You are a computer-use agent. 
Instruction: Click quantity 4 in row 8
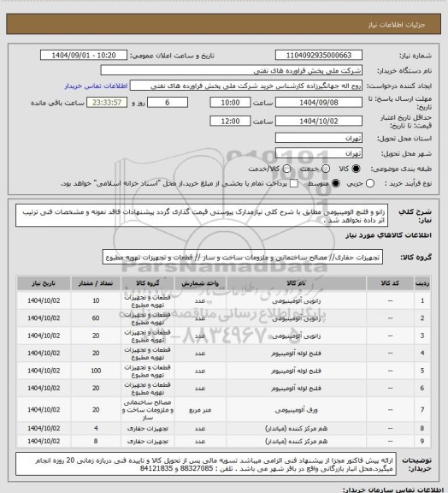click(96, 429)
